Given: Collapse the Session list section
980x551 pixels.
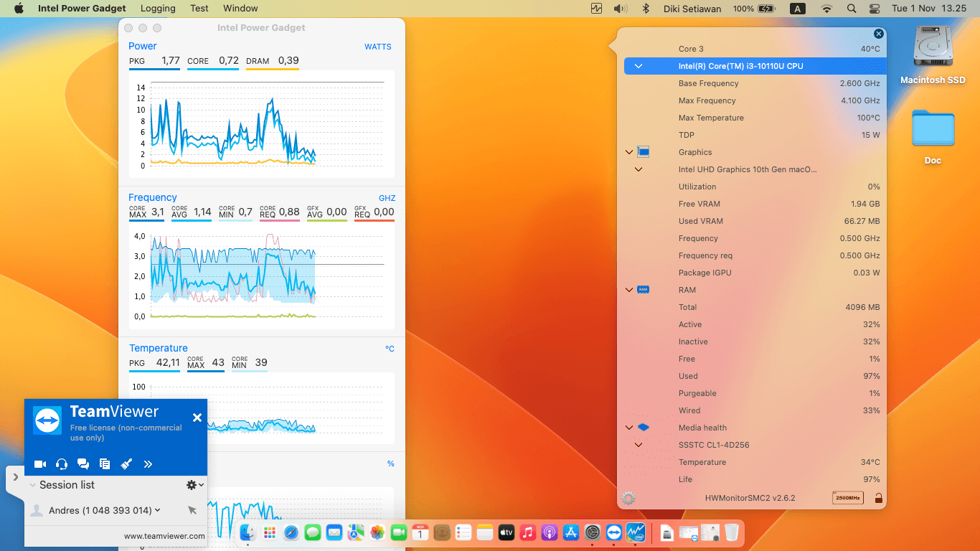Looking at the screenshot, I should click(x=33, y=485).
